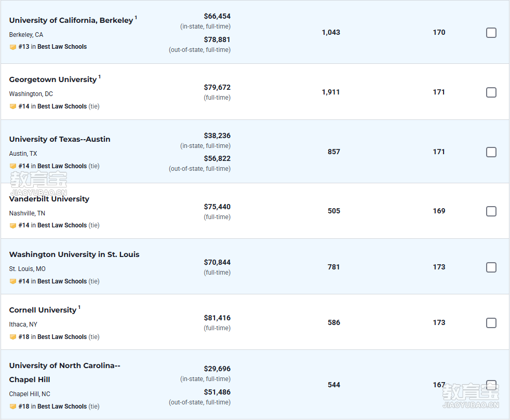510x420 pixels.
Task: Click the badge icon beside Berkeley's #13 ranking
Action: click(x=13, y=47)
